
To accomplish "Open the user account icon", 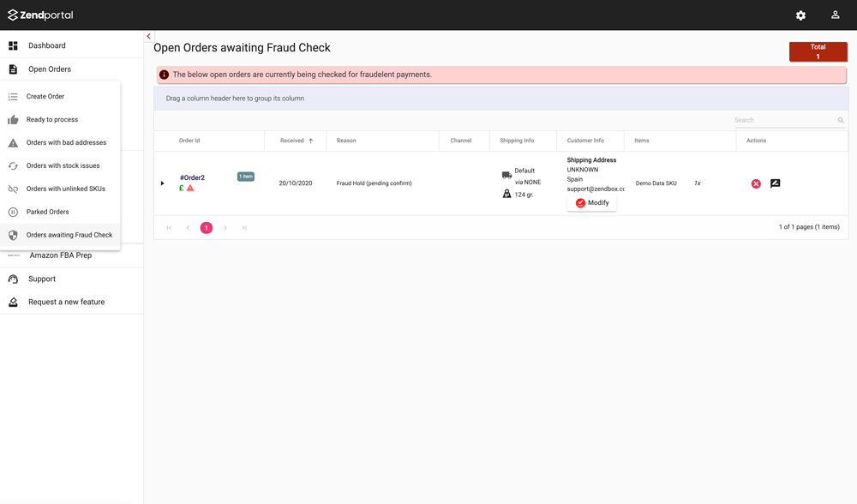I will (835, 15).
